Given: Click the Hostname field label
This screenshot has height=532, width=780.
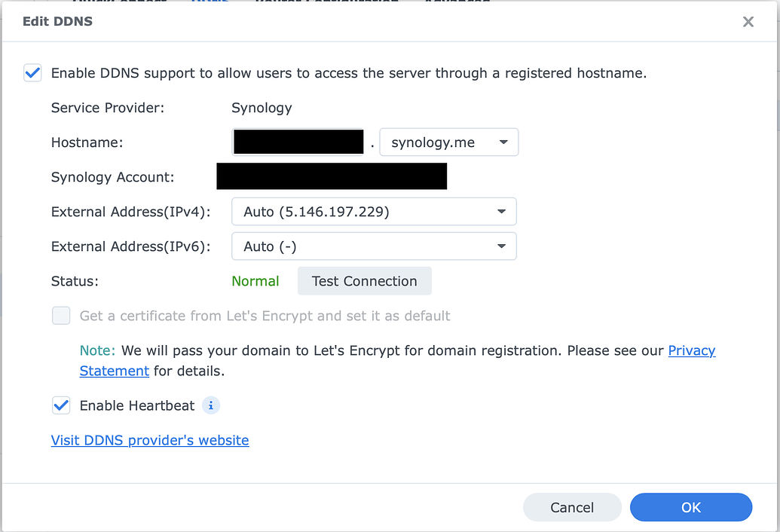Looking at the screenshot, I should 87,142.
